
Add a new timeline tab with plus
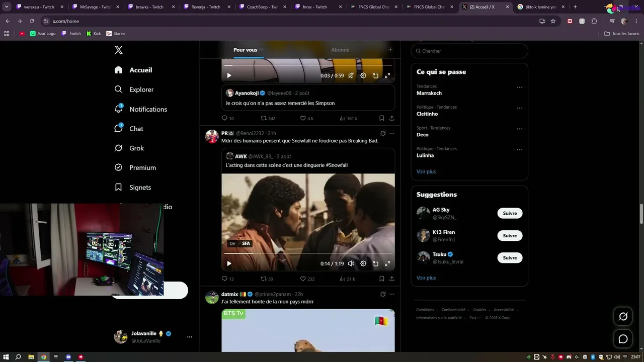[x=390, y=49]
